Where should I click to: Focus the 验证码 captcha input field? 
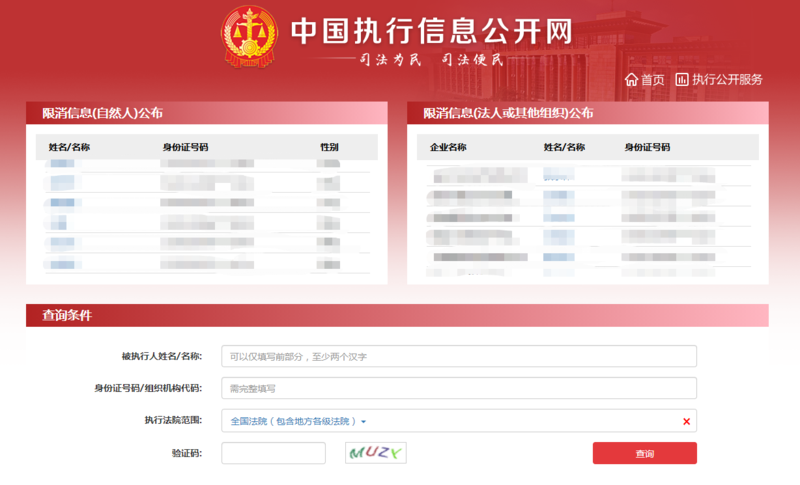pos(273,453)
